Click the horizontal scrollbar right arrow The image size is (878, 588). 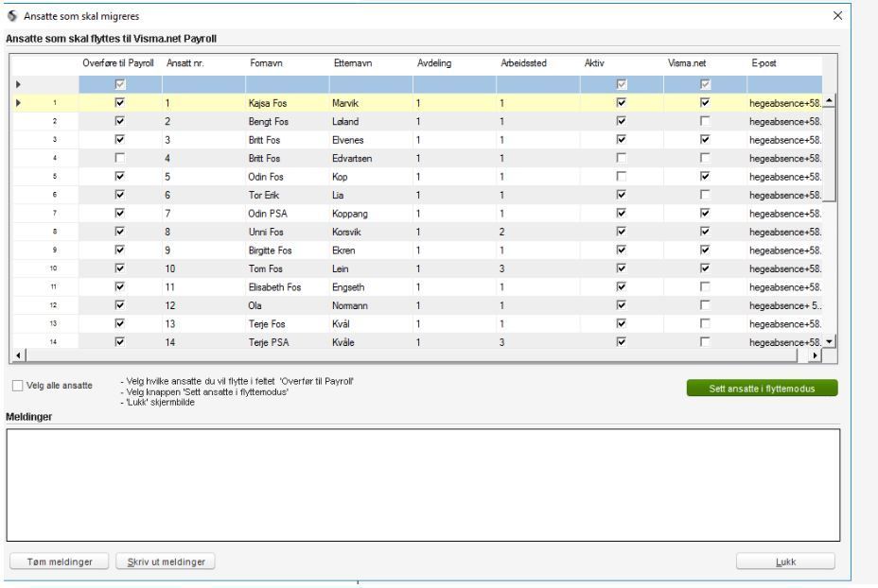point(815,355)
